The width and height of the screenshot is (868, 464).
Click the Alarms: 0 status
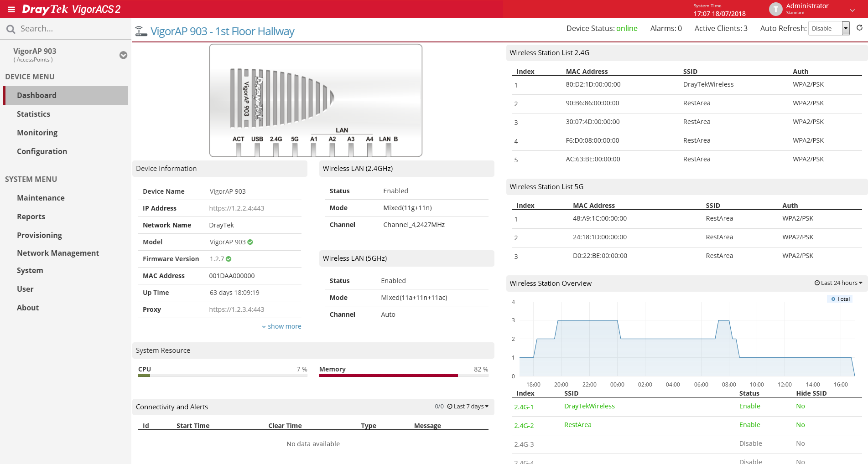[x=666, y=28]
